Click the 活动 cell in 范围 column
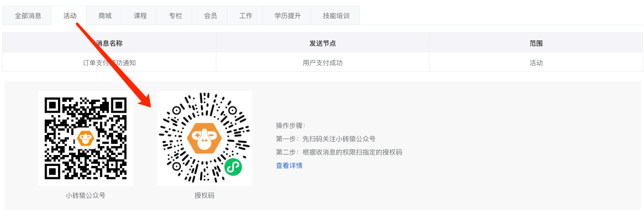The image size is (644, 213). tap(536, 62)
